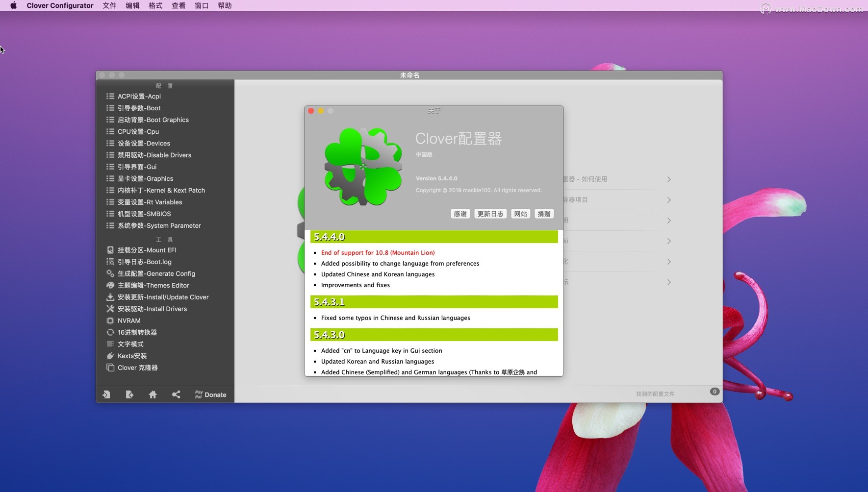Open the Kexts安装 plug icon
The image size is (868, 492).
[x=110, y=356]
